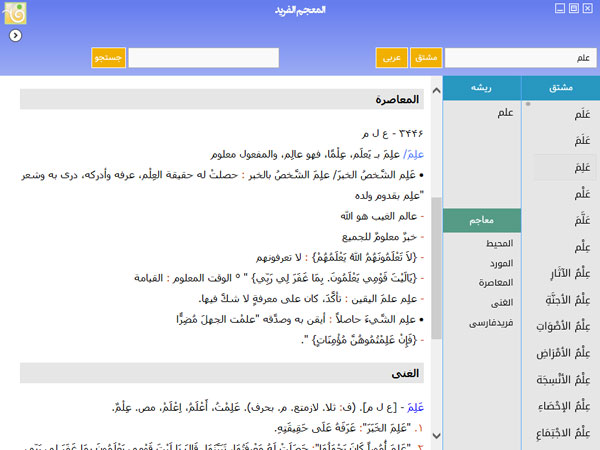Select root علم in ریشه list

pos(505,113)
